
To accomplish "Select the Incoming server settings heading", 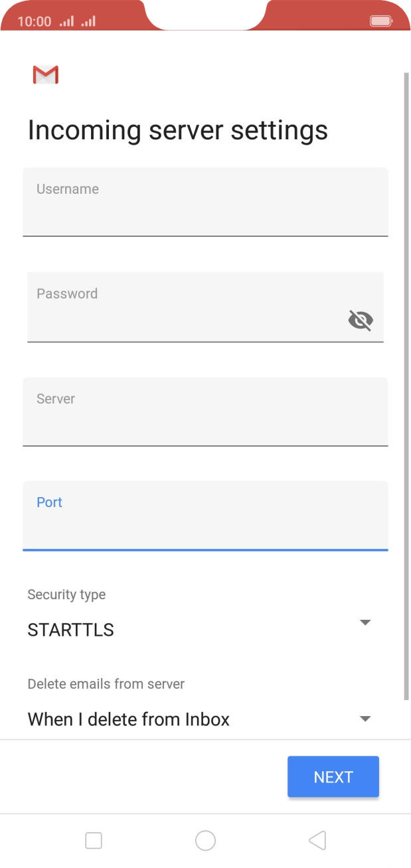I will 178,130.
